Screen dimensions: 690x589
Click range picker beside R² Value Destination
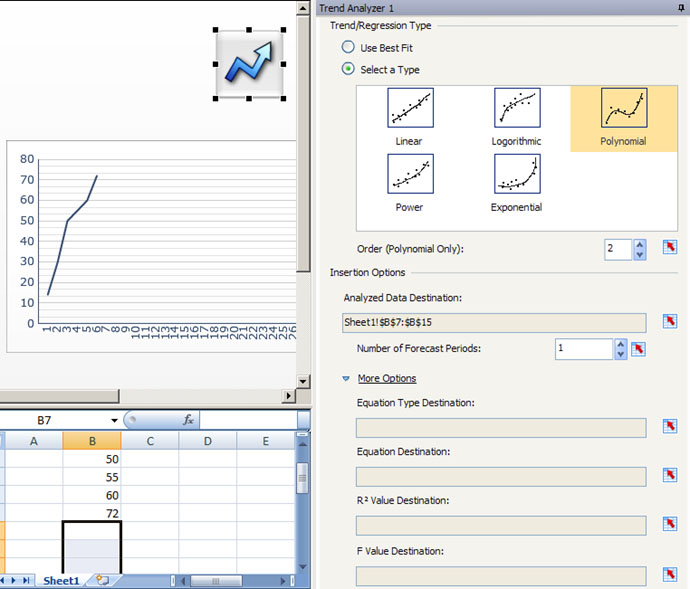670,524
